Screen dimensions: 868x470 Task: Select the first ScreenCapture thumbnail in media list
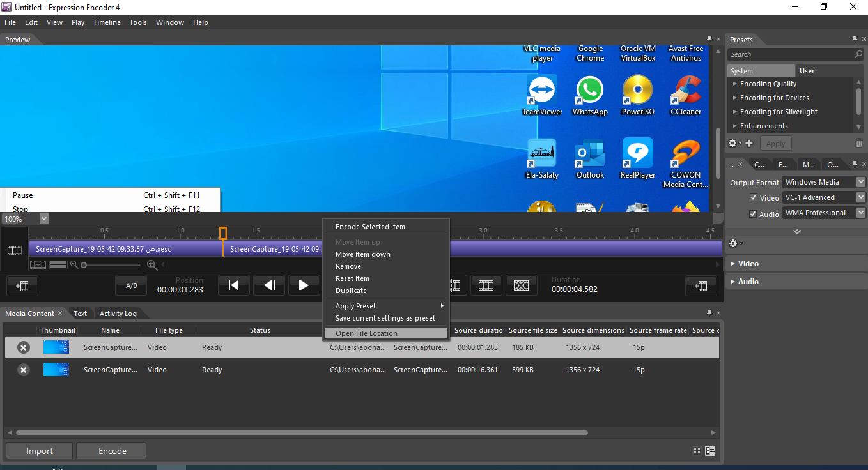pyautogui.click(x=56, y=347)
